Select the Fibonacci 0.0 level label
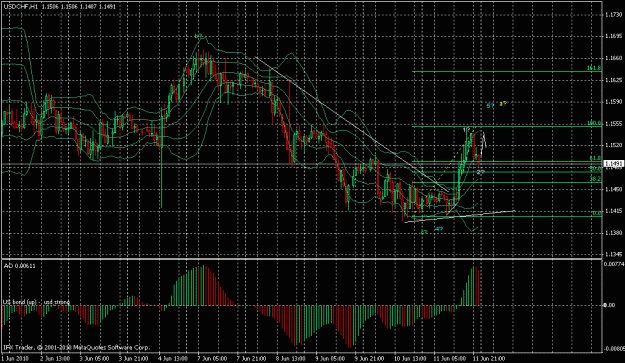Screen dimensions: 625x363 click(x=596, y=214)
